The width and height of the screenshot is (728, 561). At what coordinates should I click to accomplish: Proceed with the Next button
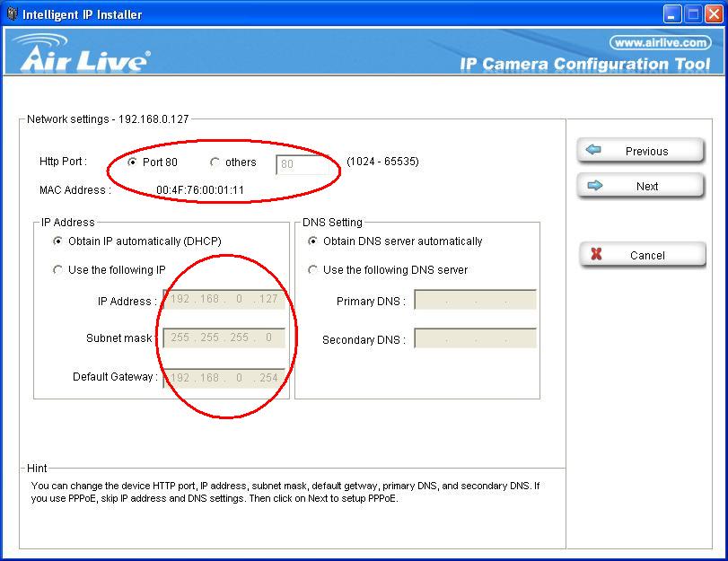point(640,187)
